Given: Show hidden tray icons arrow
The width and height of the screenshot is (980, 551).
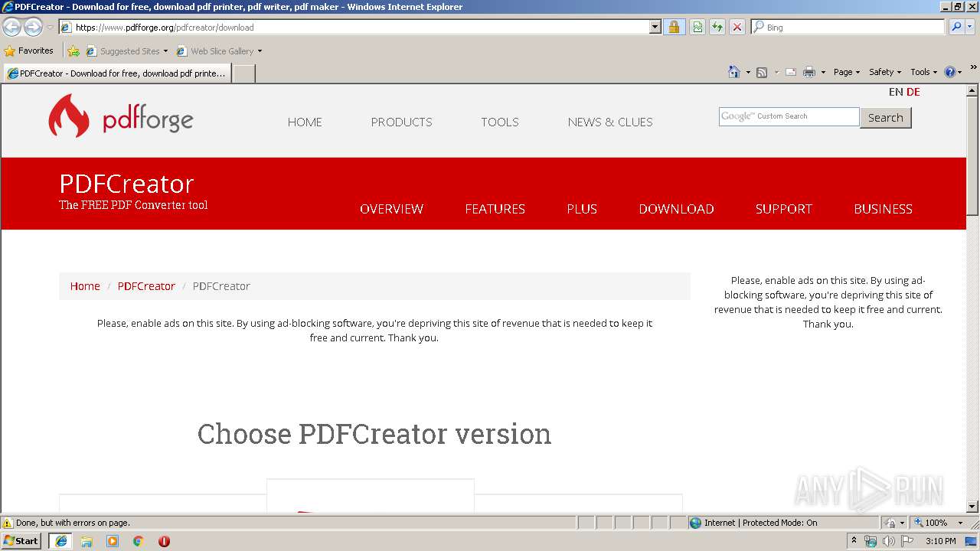Looking at the screenshot, I should pyautogui.click(x=854, y=541).
